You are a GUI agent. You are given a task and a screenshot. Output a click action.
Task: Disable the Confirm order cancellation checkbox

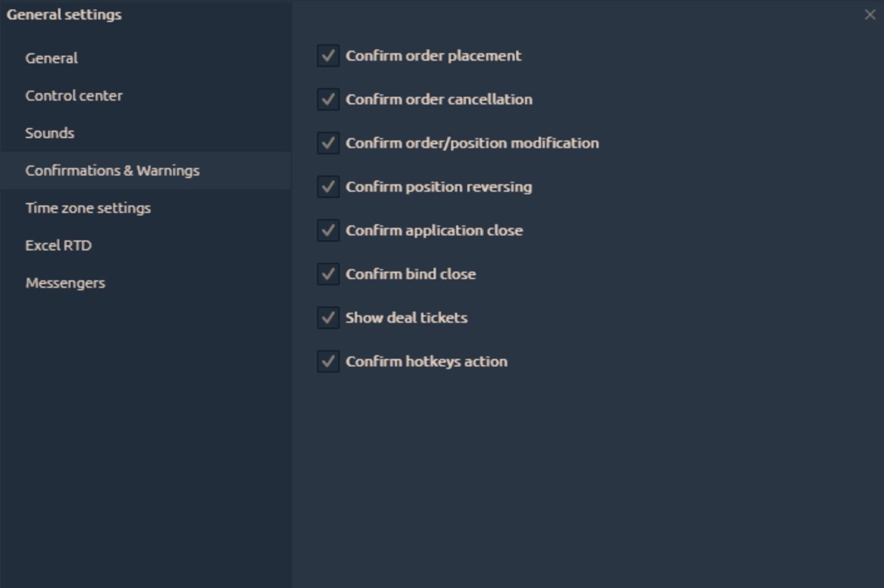(328, 99)
